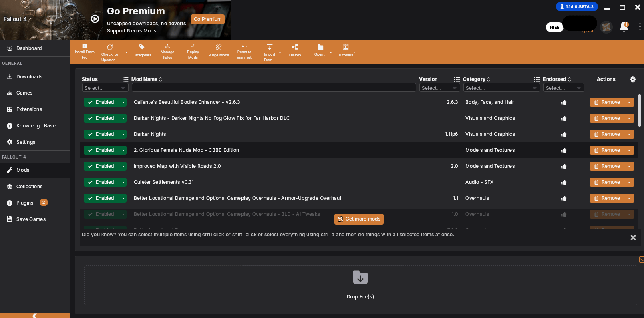Screen dimensions: 644x318
Task: Endorse Caliente's Beautiful Bodies Enhancer
Action: tap(564, 102)
